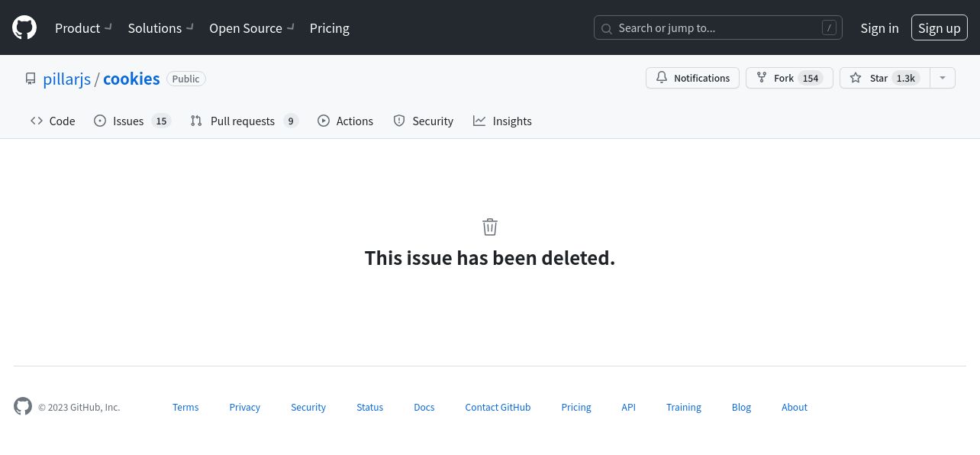Focus the Search or jump to field
The image size is (980, 455).
[x=717, y=27]
